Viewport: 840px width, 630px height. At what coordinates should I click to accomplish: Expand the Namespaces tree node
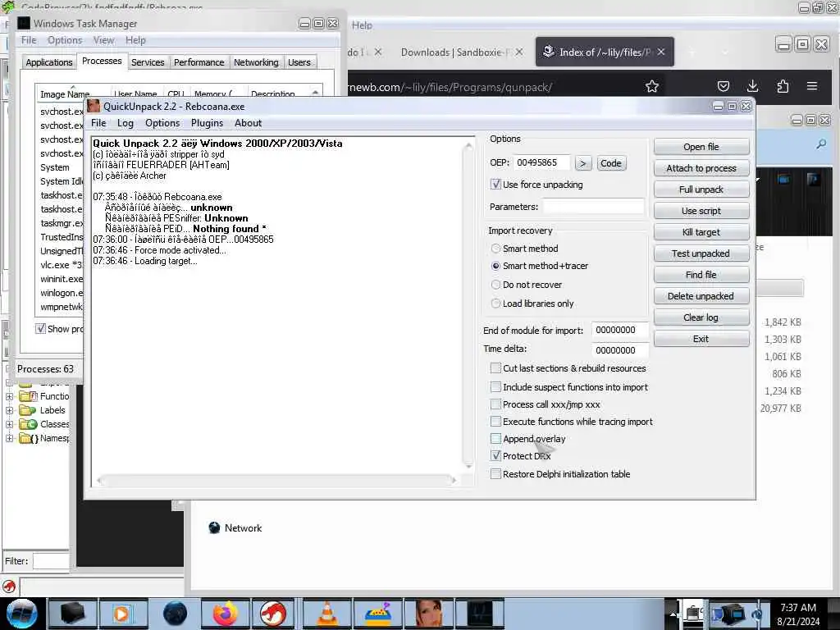(x=9, y=438)
